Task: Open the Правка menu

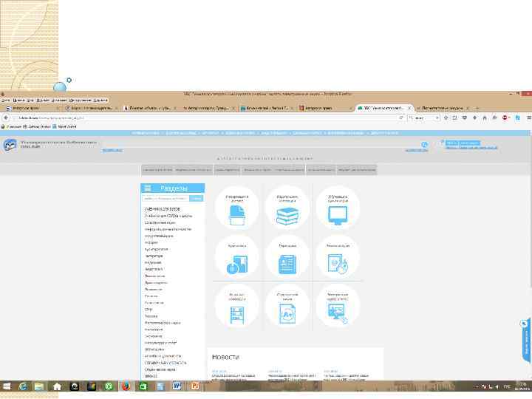Action: pyautogui.click(x=18, y=100)
